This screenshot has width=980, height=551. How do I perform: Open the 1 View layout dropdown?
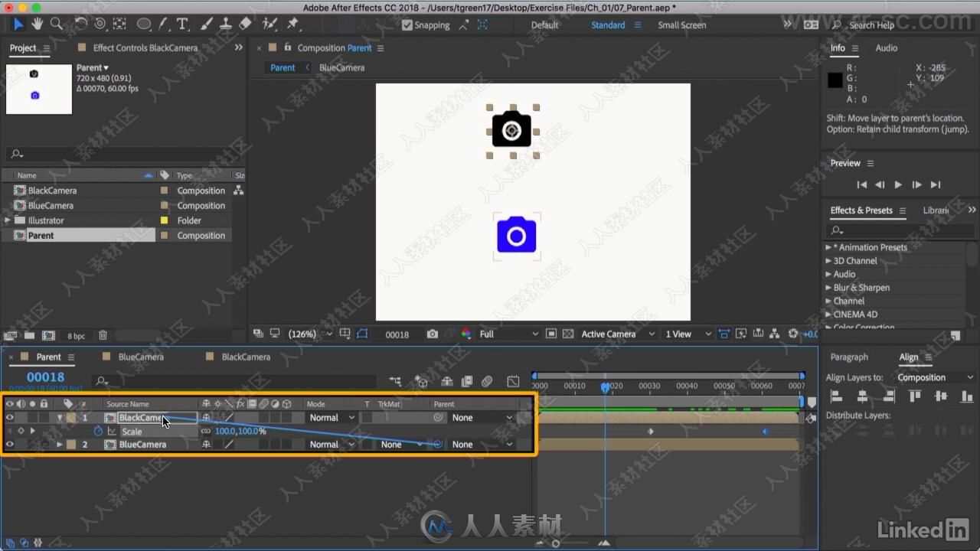tap(688, 334)
